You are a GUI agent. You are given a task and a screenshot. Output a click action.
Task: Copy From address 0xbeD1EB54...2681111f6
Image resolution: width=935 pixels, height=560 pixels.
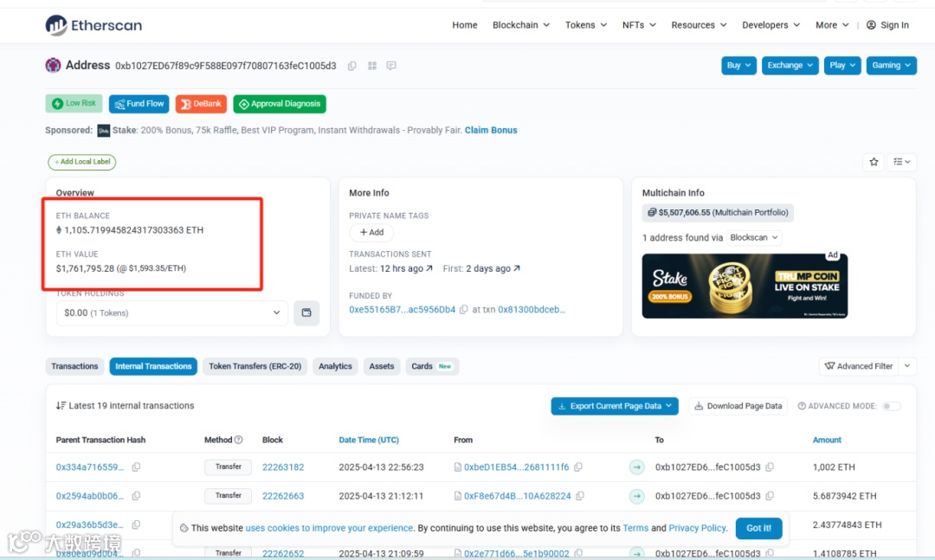pos(577,467)
